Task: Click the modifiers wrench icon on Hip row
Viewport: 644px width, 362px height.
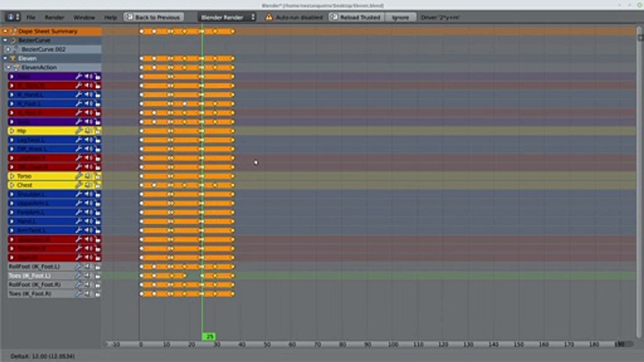Action: tap(78, 131)
